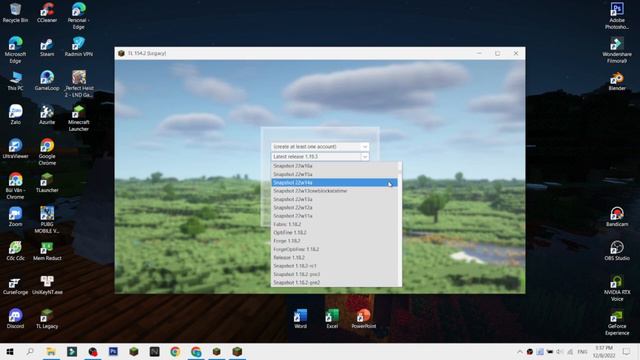
Task: Open TL Legacy desktop shortcut
Action: 47,319
